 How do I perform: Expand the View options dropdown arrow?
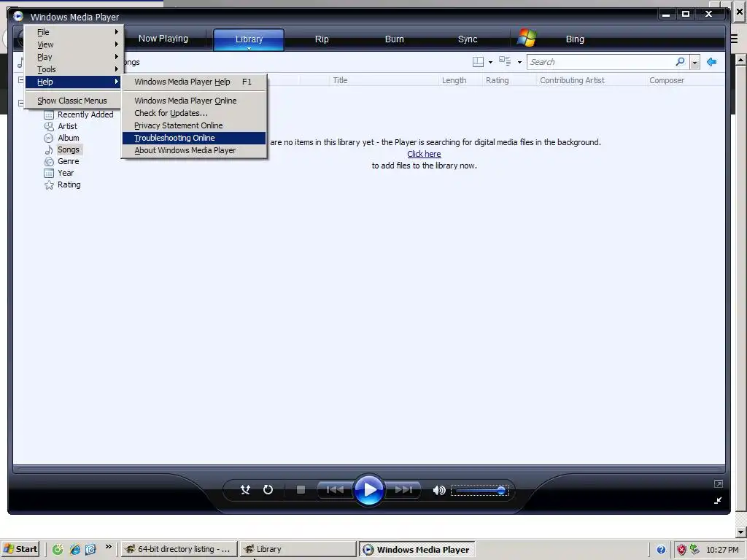pyautogui.click(x=519, y=63)
